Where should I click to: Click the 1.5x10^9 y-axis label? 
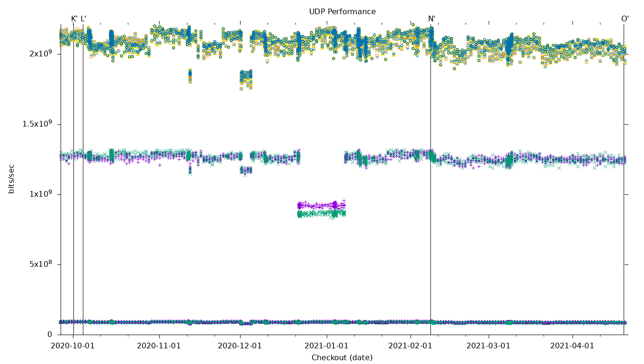tap(37, 123)
